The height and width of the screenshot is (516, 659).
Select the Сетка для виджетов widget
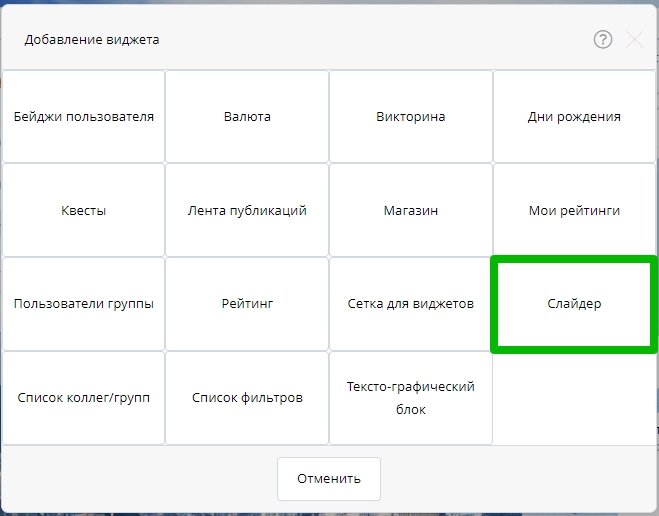pyautogui.click(x=411, y=304)
